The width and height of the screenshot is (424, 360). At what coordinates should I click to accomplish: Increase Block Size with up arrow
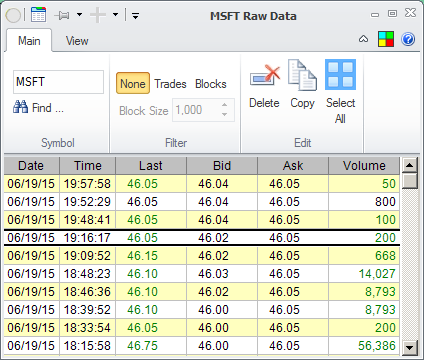[225, 105]
